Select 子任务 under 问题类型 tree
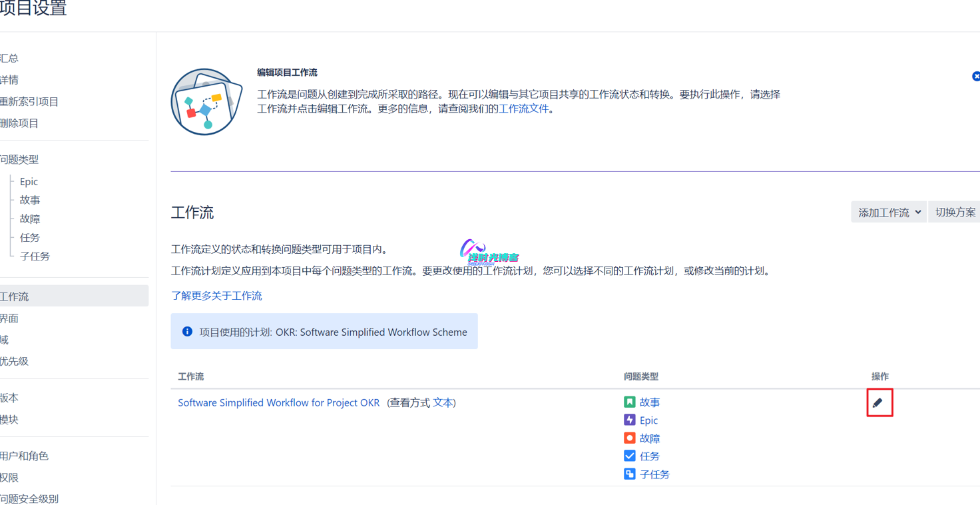 35,256
